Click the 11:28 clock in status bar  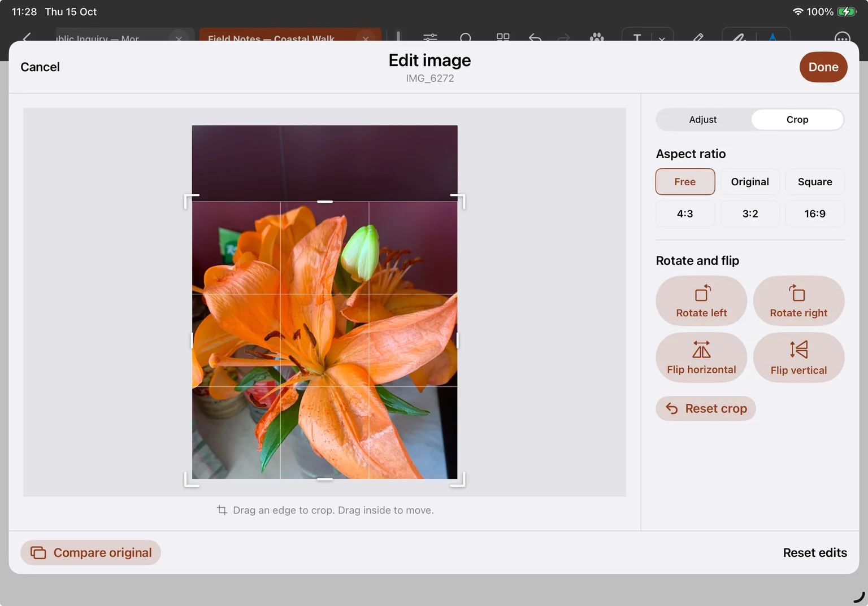tap(24, 12)
